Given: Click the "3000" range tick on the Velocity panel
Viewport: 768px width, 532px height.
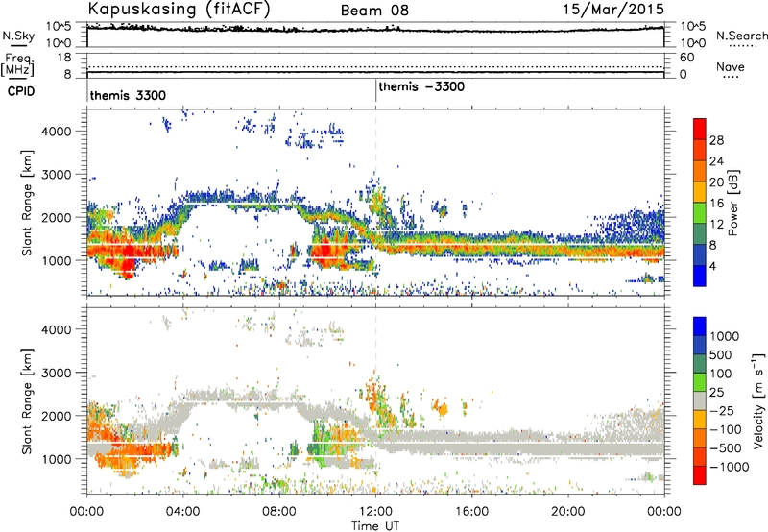Looking at the screenshot, I should (56, 373).
